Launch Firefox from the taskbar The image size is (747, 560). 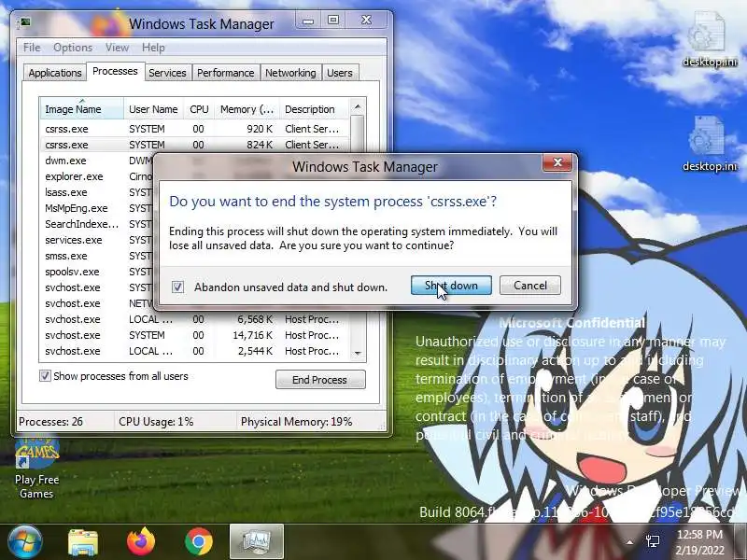pos(141,541)
